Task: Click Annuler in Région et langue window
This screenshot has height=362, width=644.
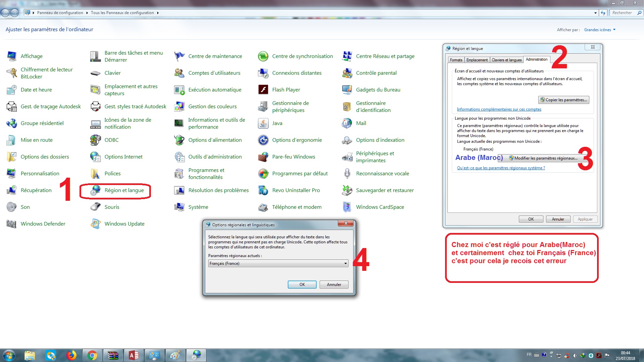Action: (x=558, y=219)
